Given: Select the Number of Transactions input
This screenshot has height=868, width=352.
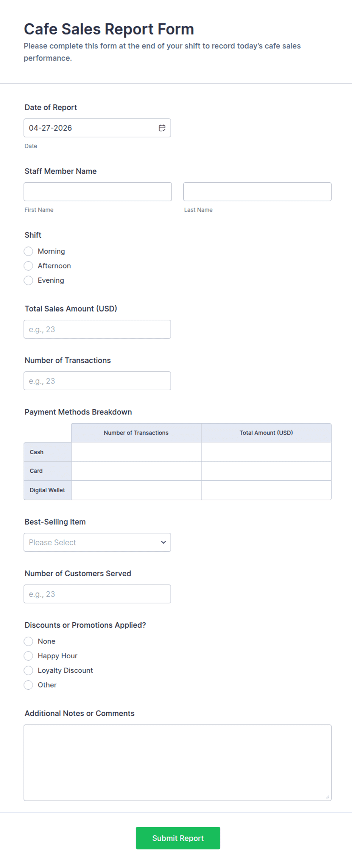Looking at the screenshot, I should (97, 381).
